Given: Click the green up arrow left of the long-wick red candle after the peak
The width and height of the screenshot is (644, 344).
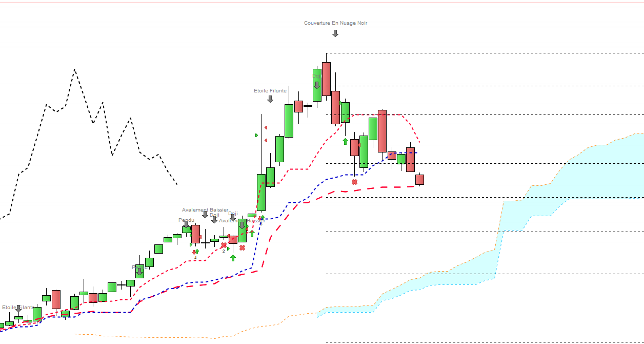Looking at the screenshot, I should [x=345, y=141].
